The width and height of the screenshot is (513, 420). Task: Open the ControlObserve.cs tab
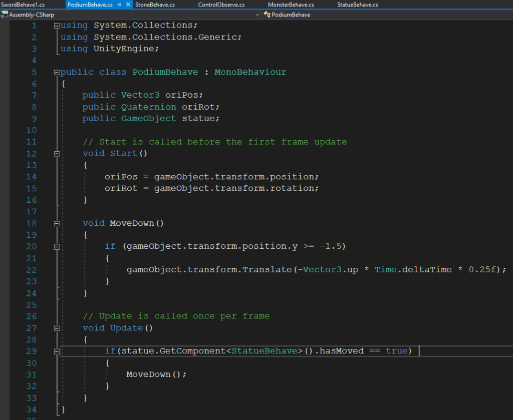click(x=221, y=5)
